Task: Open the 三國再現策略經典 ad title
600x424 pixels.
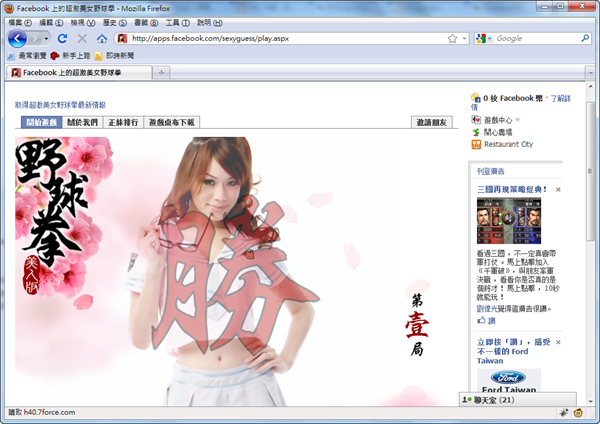Action: 512,189
